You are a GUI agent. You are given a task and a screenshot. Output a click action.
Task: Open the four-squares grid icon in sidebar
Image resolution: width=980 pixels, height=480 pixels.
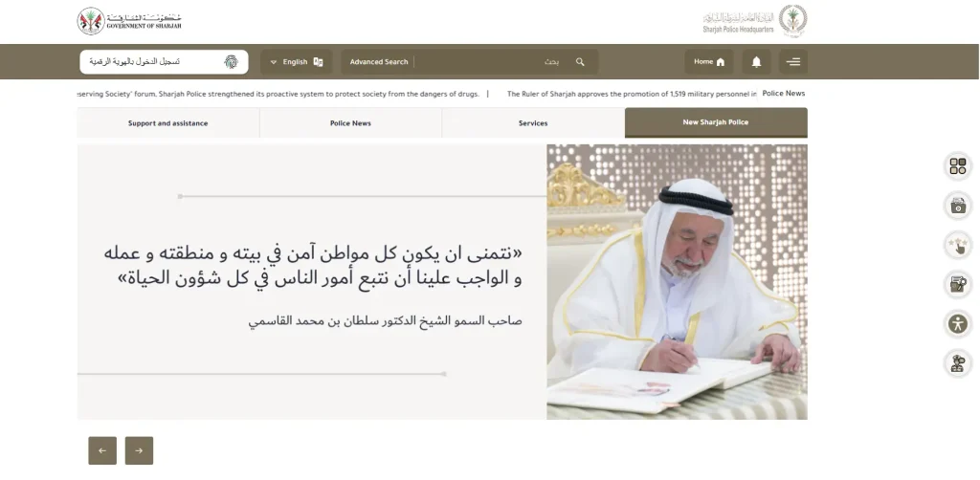pyautogui.click(x=957, y=166)
